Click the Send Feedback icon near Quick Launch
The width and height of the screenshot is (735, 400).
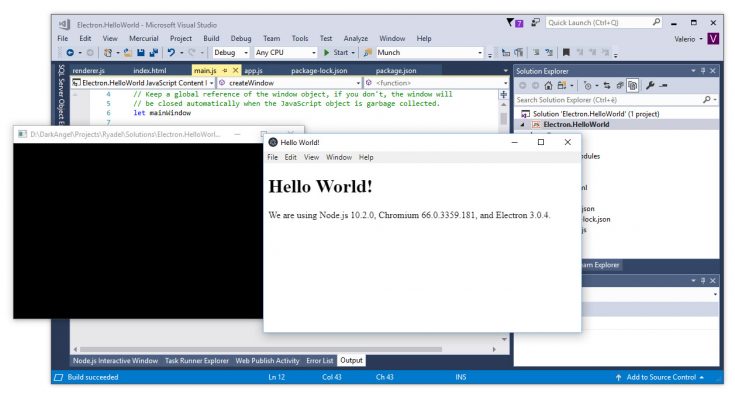click(x=535, y=22)
